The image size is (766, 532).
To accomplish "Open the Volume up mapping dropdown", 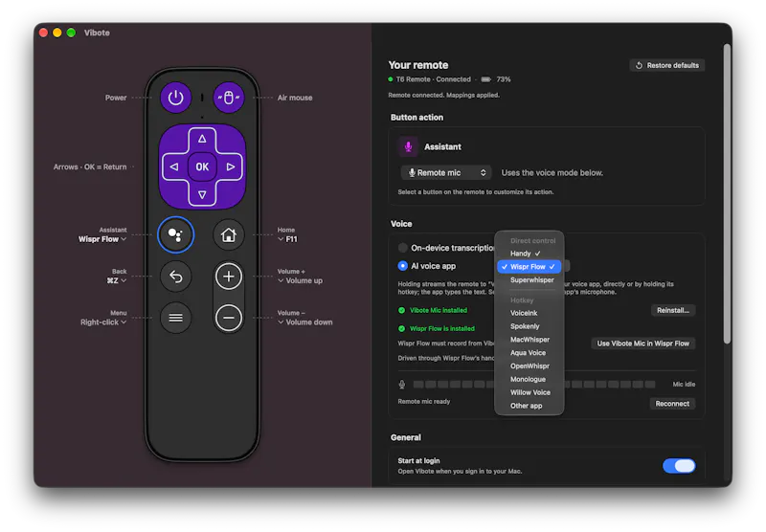I will [300, 280].
